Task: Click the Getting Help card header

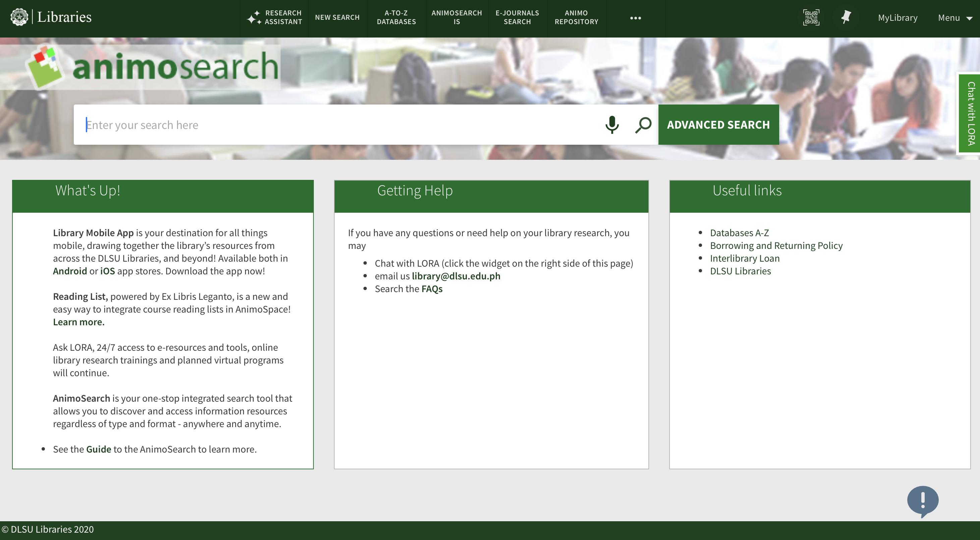Action: 491,196
